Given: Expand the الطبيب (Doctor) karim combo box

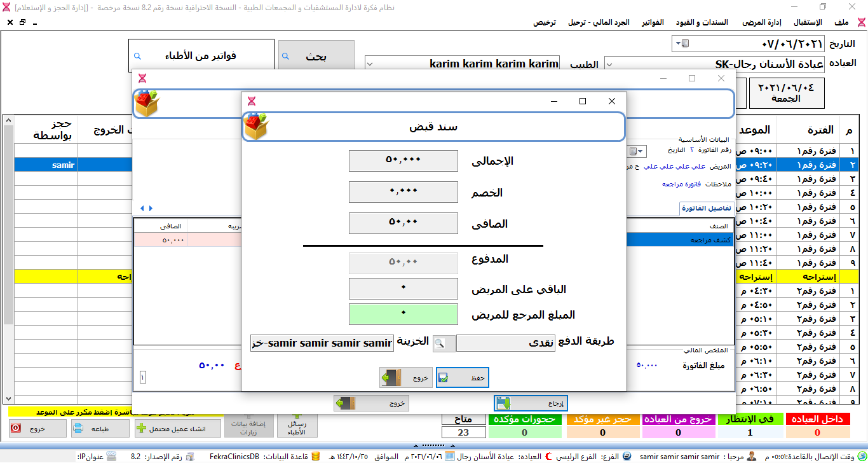Looking at the screenshot, I should pos(370,64).
